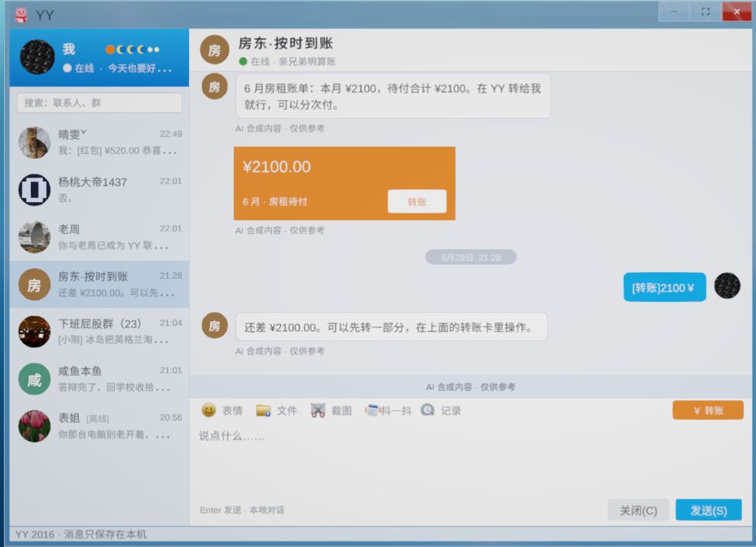Click the 6月29日 21:28 timestamp pill
The height and width of the screenshot is (547, 756).
click(x=470, y=257)
